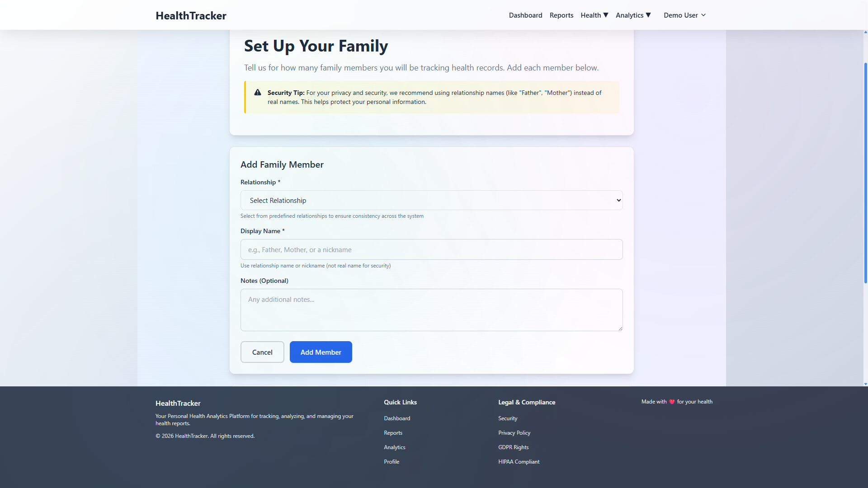Follow the Profile link in Quick Links
The image size is (868, 488).
pos(392,462)
